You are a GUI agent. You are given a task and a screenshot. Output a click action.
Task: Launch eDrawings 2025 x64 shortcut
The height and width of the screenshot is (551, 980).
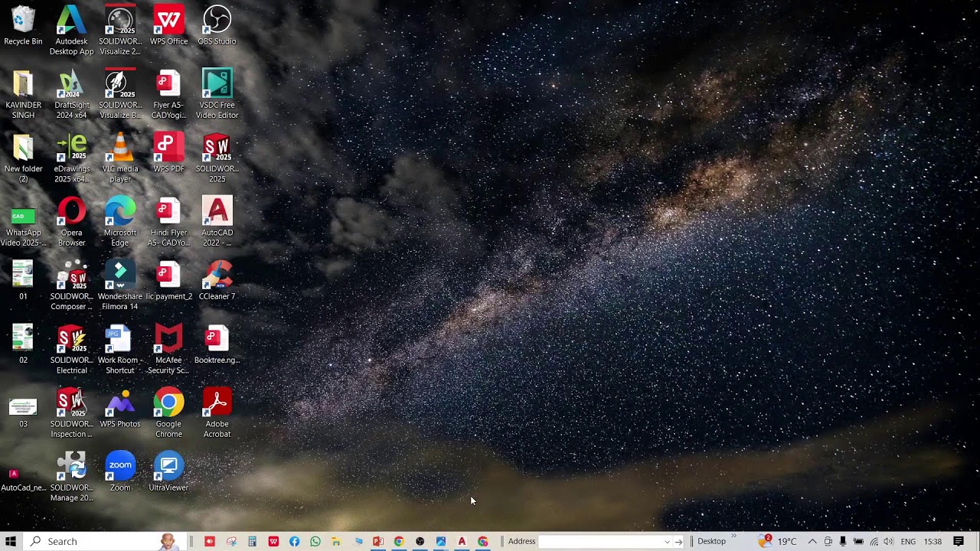click(x=71, y=158)
